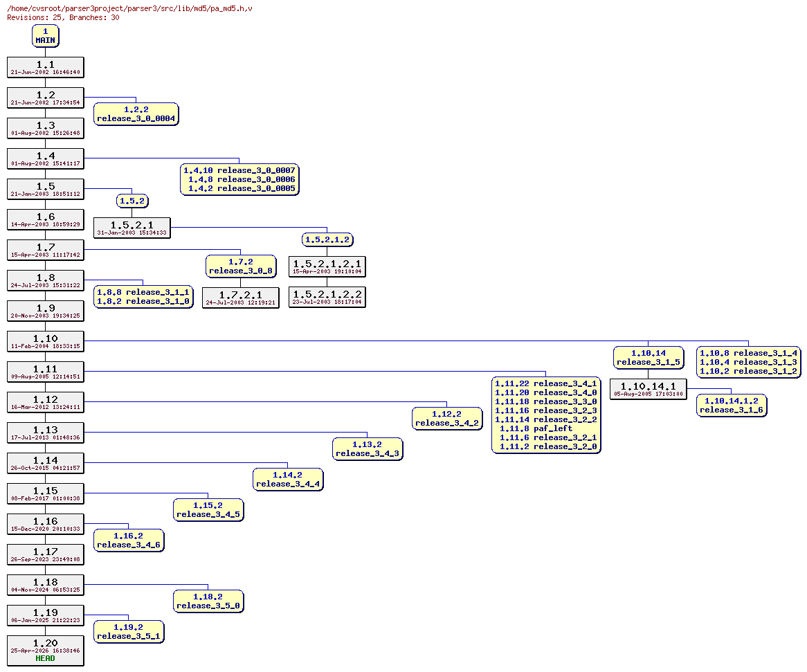The height and width of the screenshot is (672, 807).
Task: Select revision 1.10.14.1
Action: pos(648,388)
